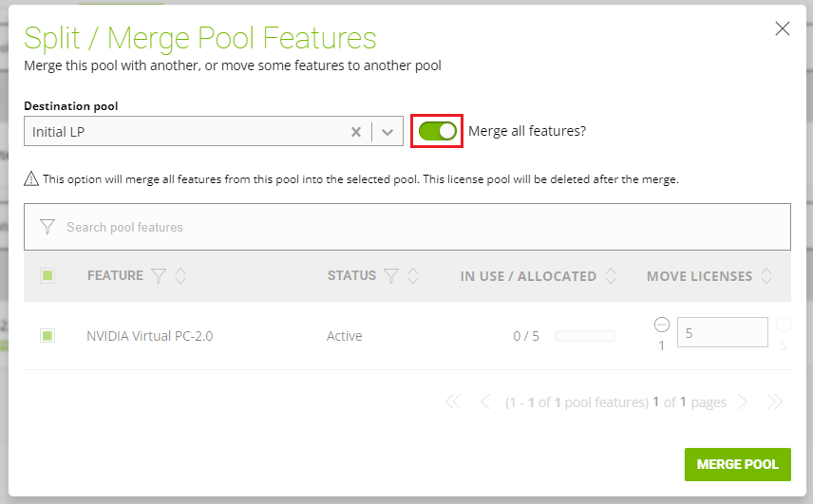Go to the first page of features
The height and width of the screenshot is (504, 813).
click(453, 402)
